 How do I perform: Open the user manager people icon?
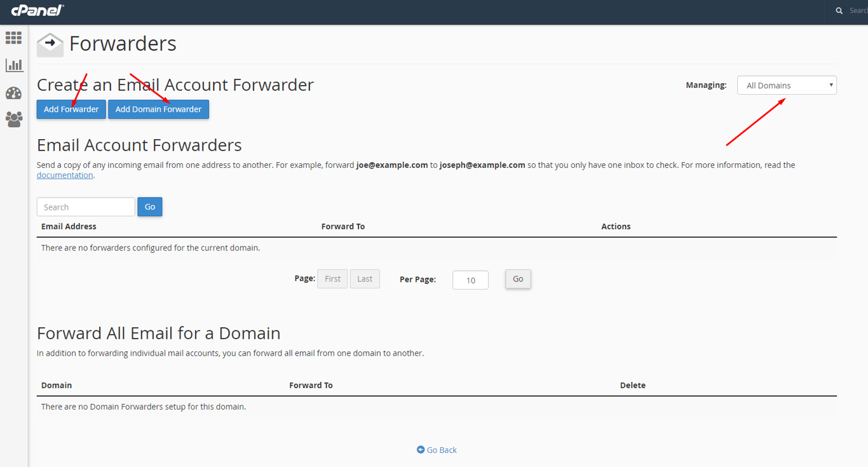(13, 119)
